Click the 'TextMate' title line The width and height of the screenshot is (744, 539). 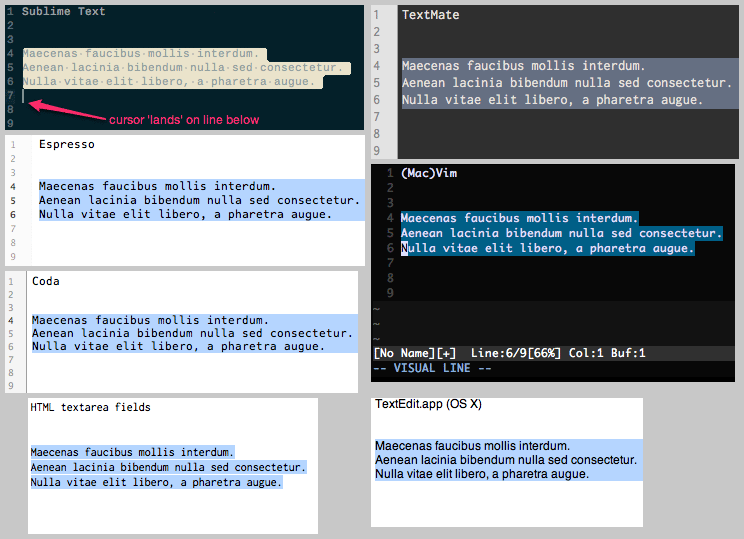click(x=430, y=15)
